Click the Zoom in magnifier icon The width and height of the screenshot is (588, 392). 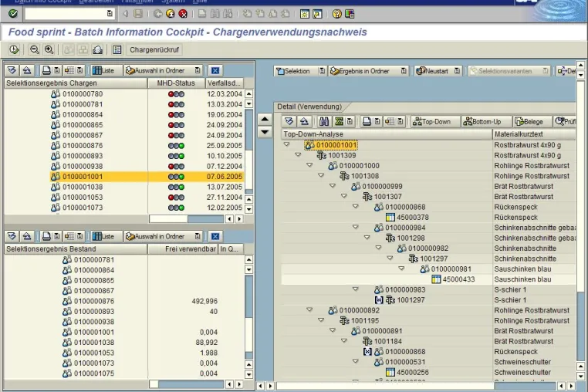49,49
